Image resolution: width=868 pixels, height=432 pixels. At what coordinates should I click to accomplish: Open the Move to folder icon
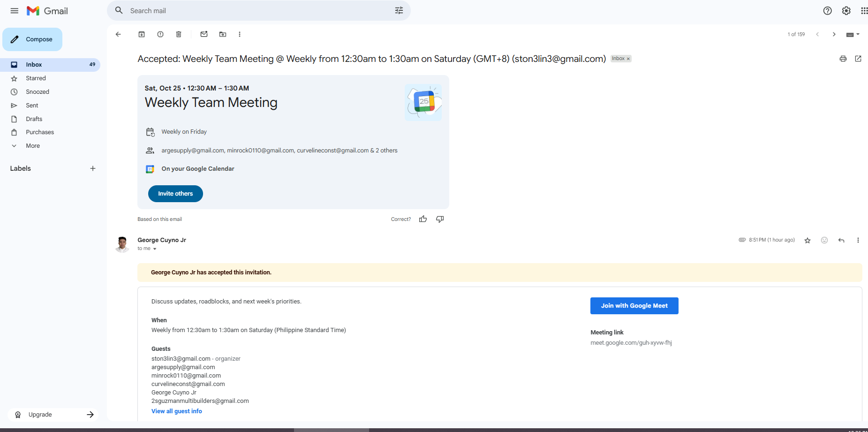click(x=223, y=34)
